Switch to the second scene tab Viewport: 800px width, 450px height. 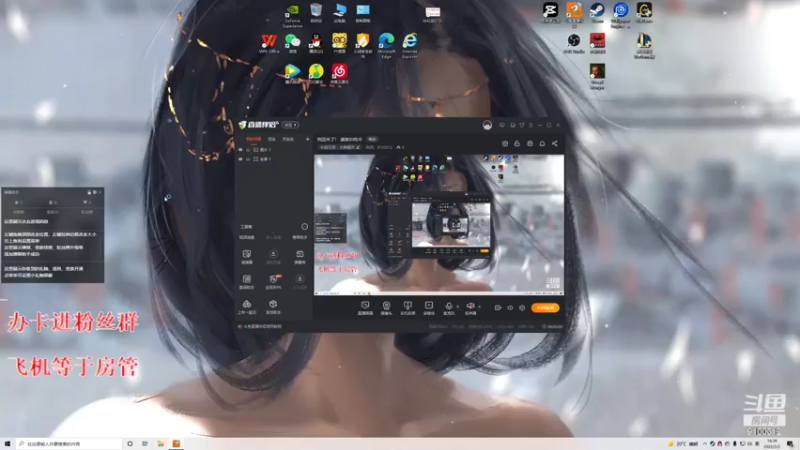point(272,139)
